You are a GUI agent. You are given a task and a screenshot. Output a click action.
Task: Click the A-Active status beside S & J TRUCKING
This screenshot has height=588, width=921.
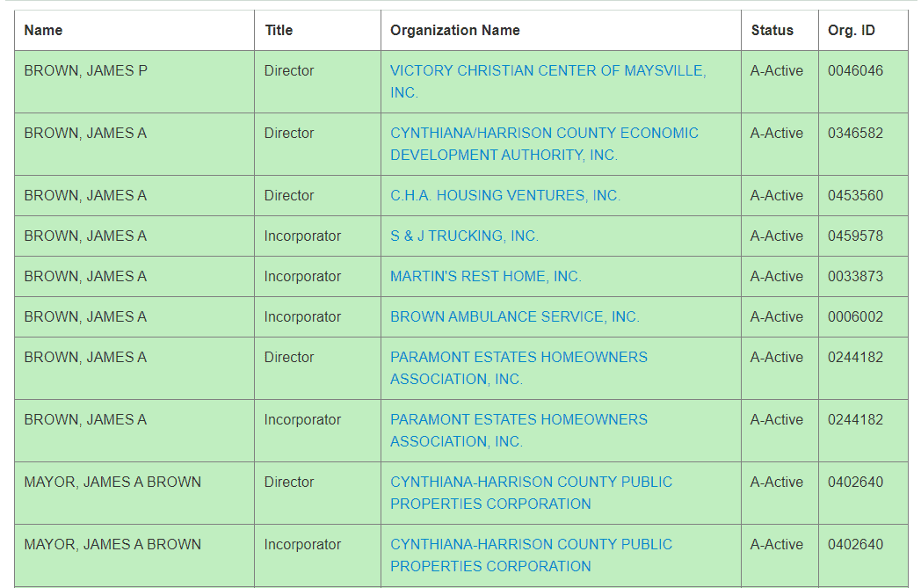point(775,236)
